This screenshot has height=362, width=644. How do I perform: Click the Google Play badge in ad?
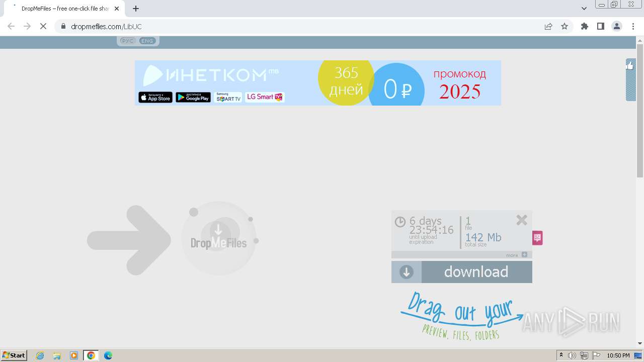click(193, 98)
